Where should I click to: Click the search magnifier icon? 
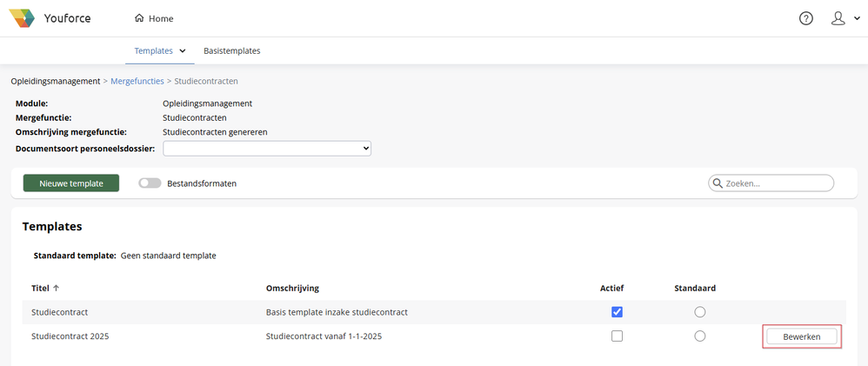718,183
